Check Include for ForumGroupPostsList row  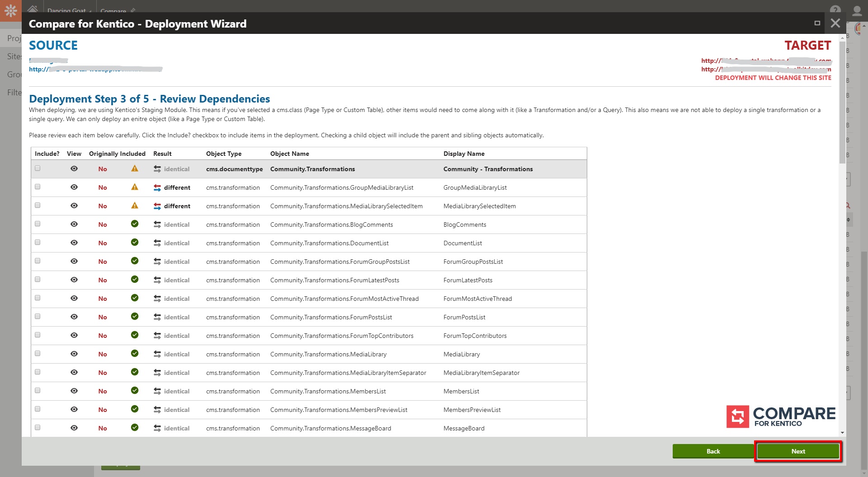click(38, 261)
